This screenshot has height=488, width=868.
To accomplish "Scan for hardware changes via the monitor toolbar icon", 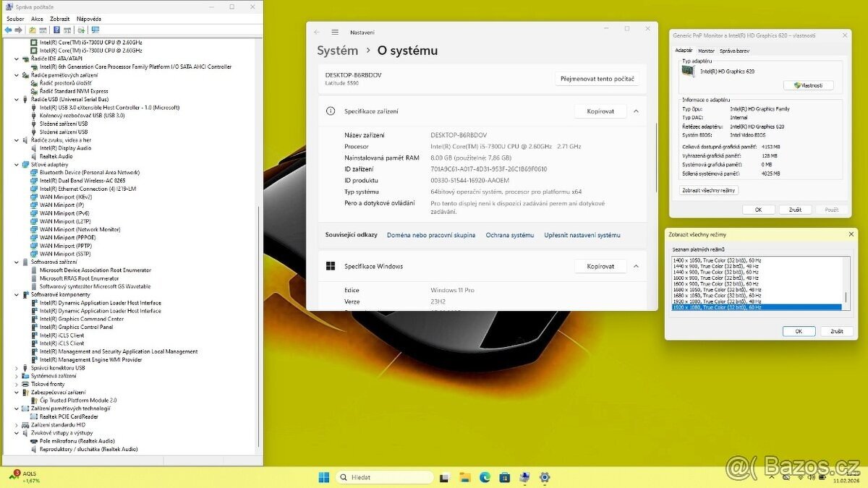I will (x=95, y=30).
